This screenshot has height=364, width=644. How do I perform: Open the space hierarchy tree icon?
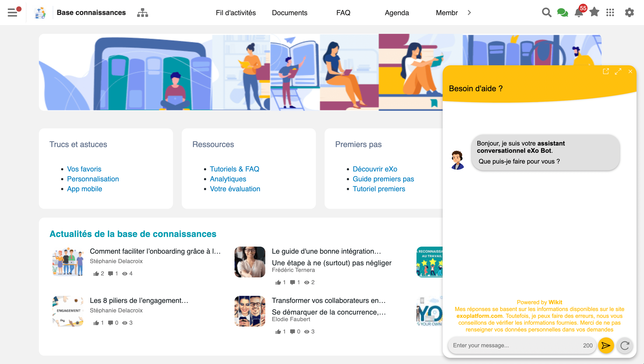(x=142, y=13)
